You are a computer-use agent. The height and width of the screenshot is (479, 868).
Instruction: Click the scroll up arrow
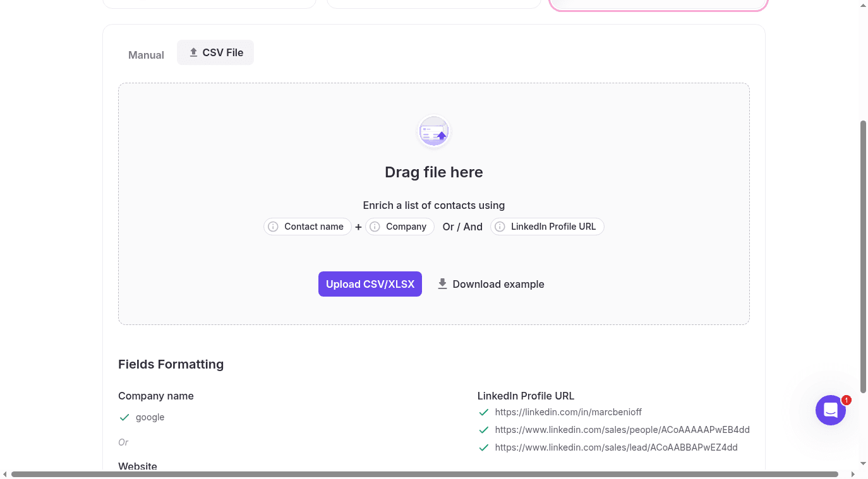864,4
